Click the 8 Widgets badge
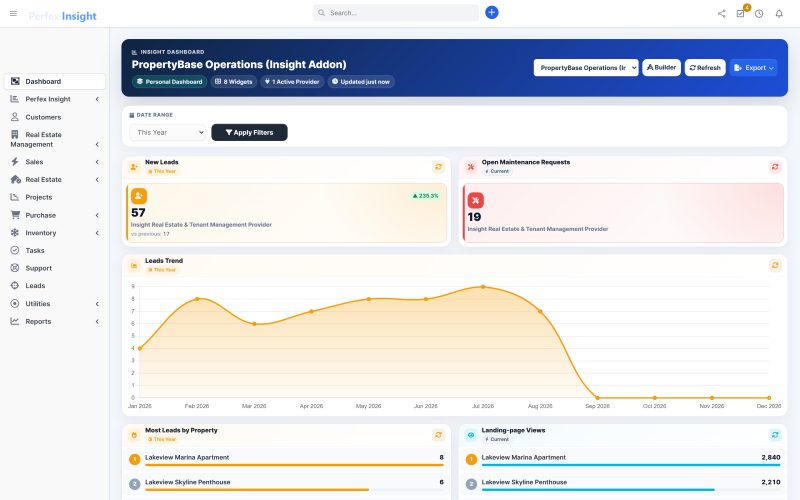This screenshot has height=500, width=800. coord(234,82)
